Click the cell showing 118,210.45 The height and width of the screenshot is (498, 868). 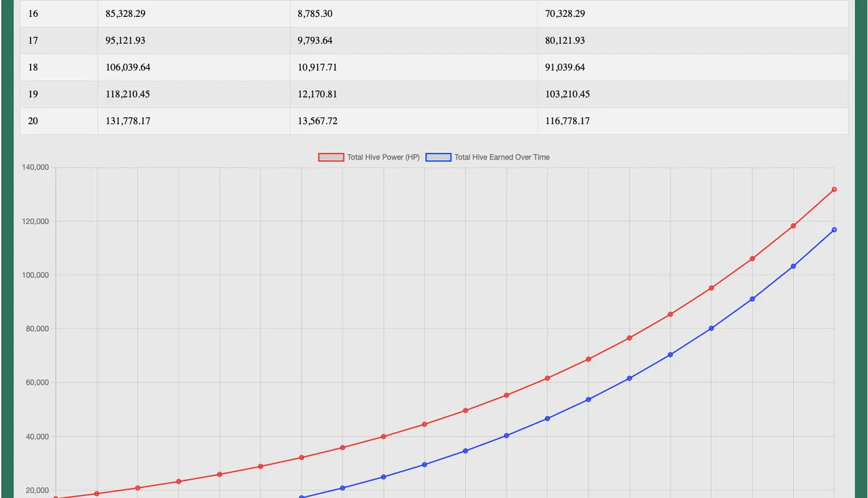click(x=194, y=94)
